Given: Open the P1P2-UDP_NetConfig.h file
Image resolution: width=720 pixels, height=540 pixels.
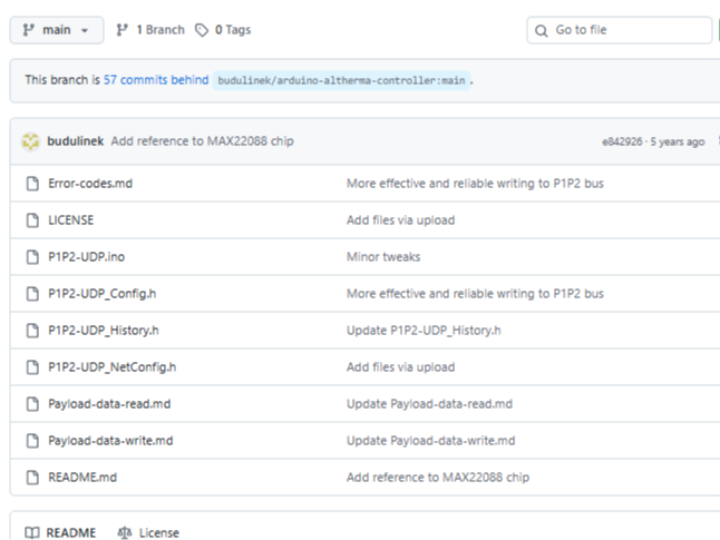Looking at the screenshot, I should (x=112, y=367).
